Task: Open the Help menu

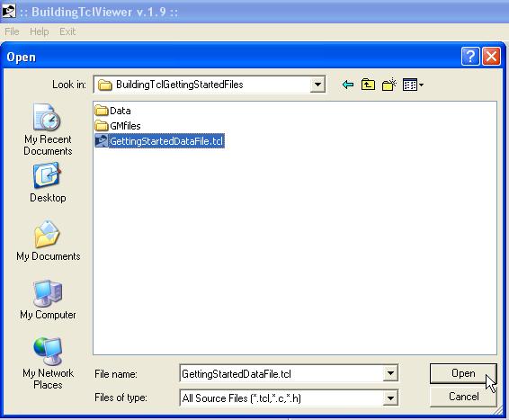Action: point(40,31)
